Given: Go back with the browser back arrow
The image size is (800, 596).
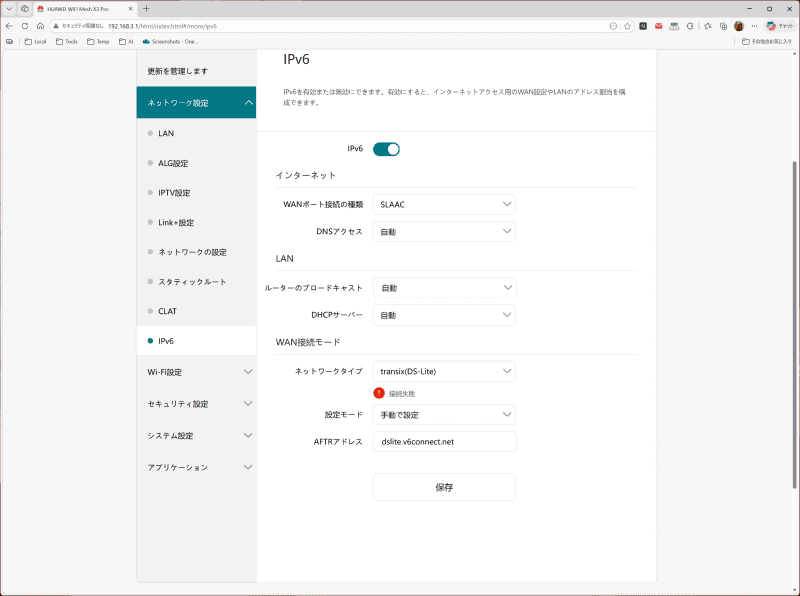Looking at the screenshot, I should (x=9, y=26).
